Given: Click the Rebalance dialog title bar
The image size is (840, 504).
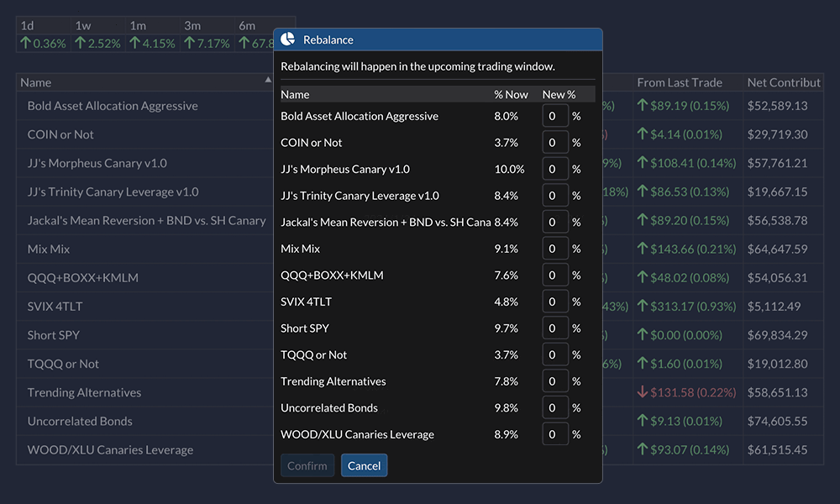Looking at the screenshot, I should click(x=438, y=39).
